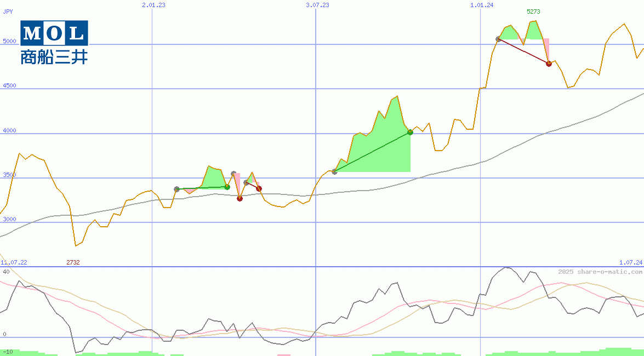
Task: Select the 3.07.23 date label
Action: click(317, 5)
